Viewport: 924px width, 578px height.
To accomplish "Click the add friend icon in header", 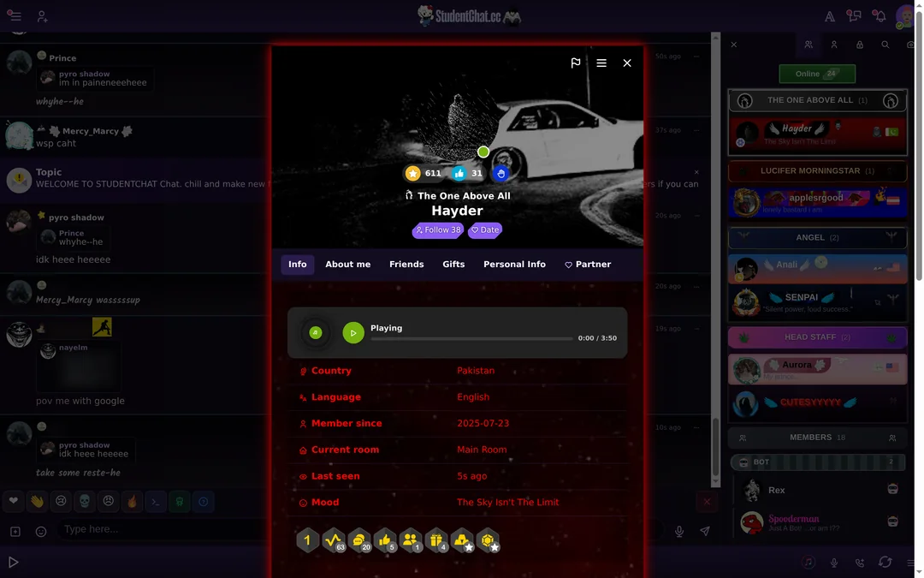I will 42,16.
